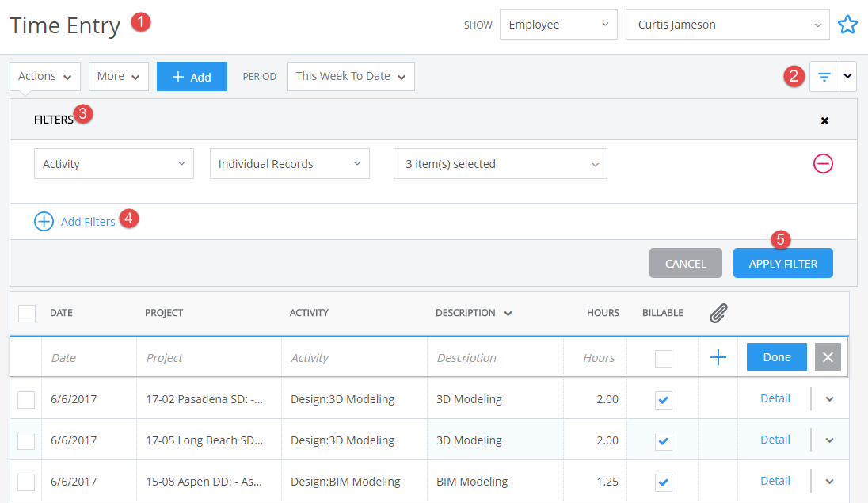Open the More menu

tap(119, 77)
